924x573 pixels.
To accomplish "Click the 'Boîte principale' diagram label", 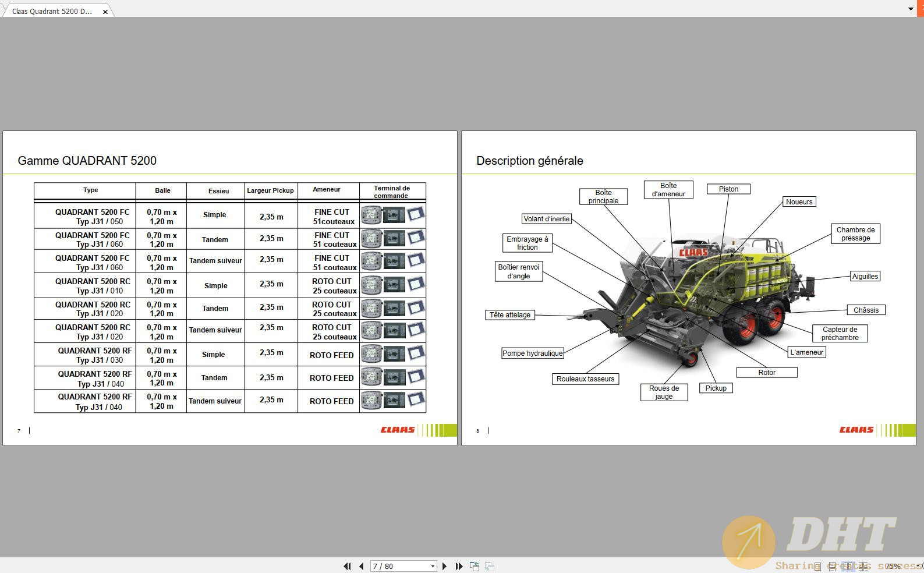I will (603, 197).
